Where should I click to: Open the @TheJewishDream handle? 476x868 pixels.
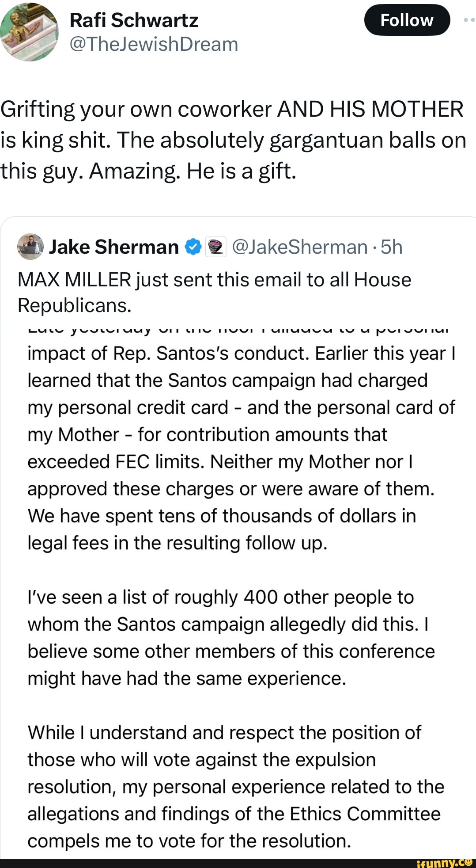(154, 44)
